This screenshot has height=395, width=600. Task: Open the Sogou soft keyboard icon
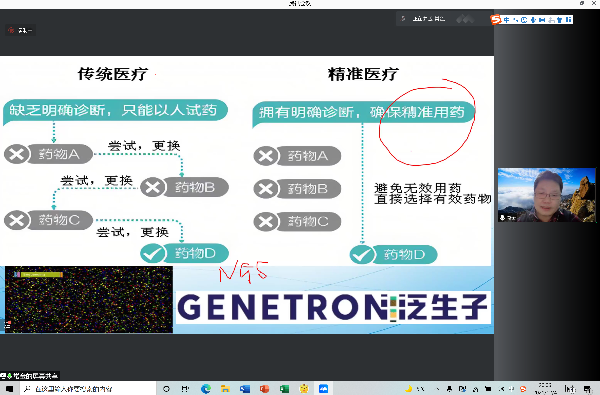(542, 20)
